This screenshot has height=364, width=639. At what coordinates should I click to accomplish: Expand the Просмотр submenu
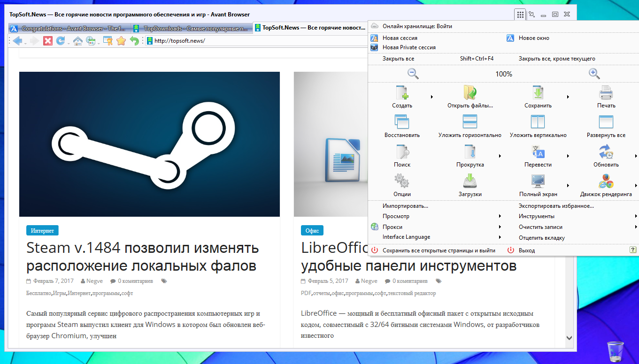[x=500, y=216]
